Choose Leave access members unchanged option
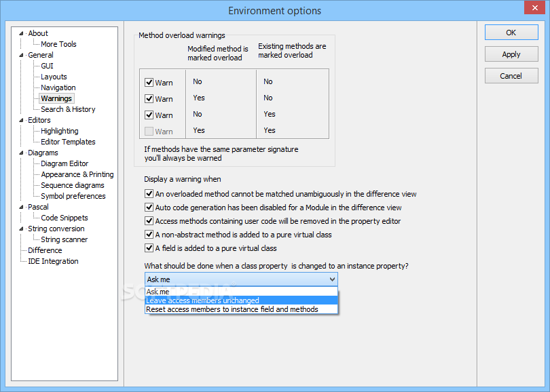This screenshot has width=550, height=392. [241, 300]
